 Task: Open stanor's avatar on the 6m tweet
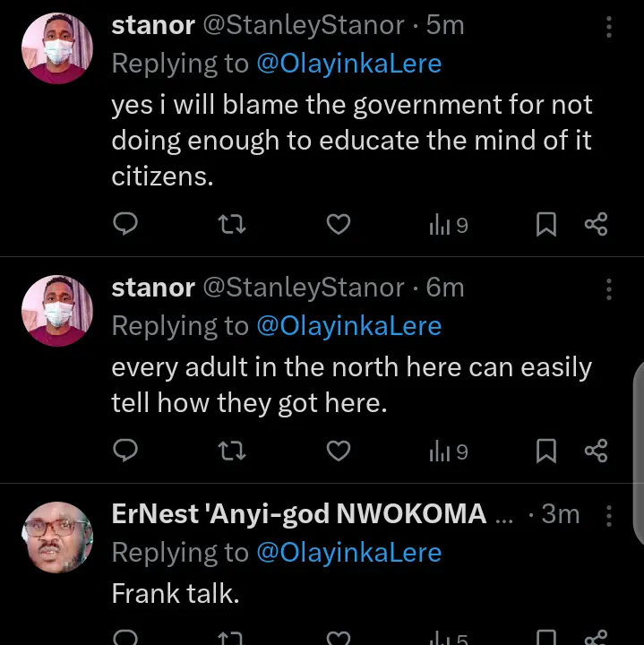point(56,311)
